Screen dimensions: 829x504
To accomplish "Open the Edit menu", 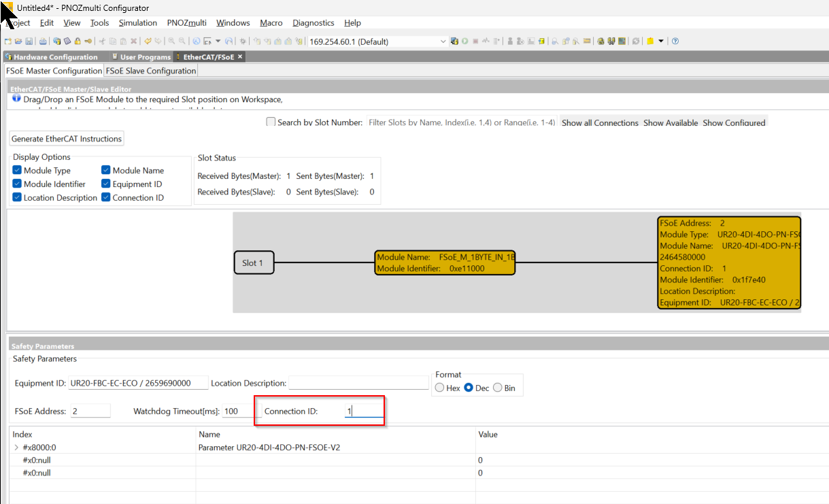I will (47, 23).
